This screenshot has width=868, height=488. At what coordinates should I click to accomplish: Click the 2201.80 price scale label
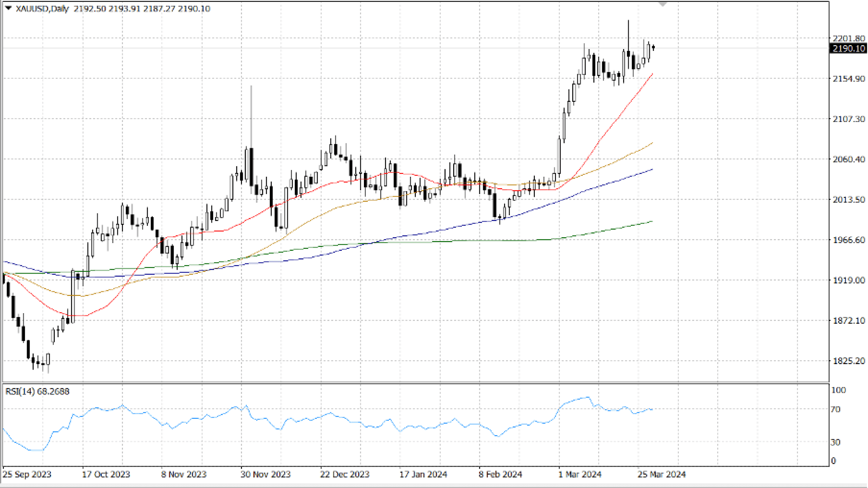[x=849, y=38]
